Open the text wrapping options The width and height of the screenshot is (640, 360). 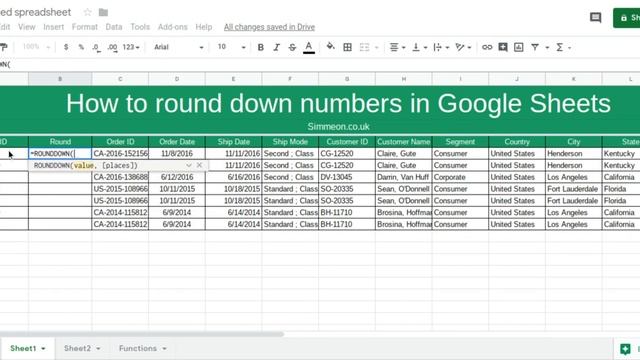click(441, 47)
